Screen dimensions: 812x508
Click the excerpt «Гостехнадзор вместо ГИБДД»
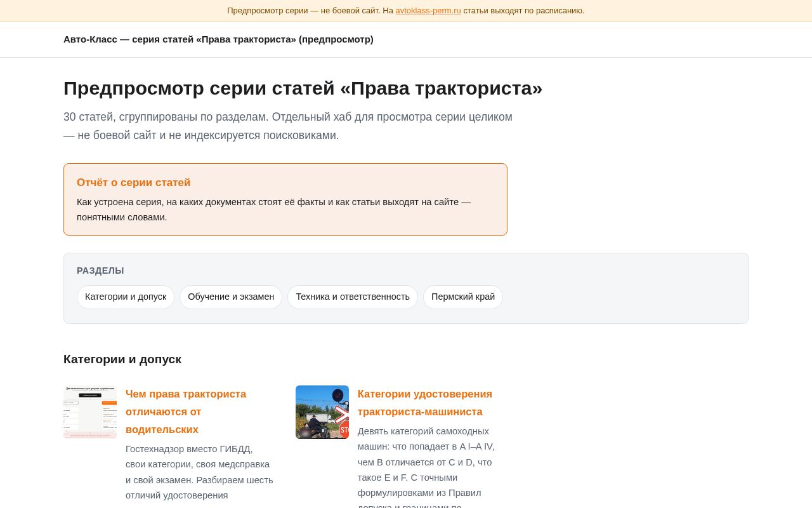tap(199, 472)
